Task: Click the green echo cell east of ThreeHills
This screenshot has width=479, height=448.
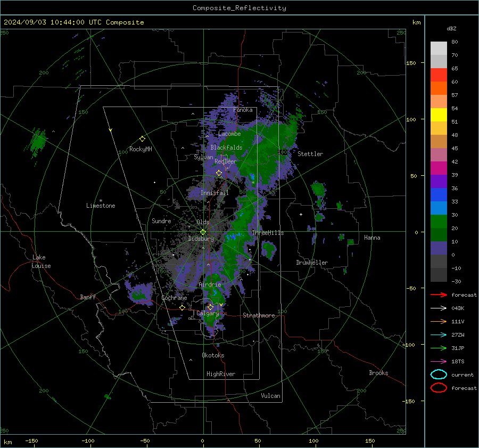Action: pos(269,249)
